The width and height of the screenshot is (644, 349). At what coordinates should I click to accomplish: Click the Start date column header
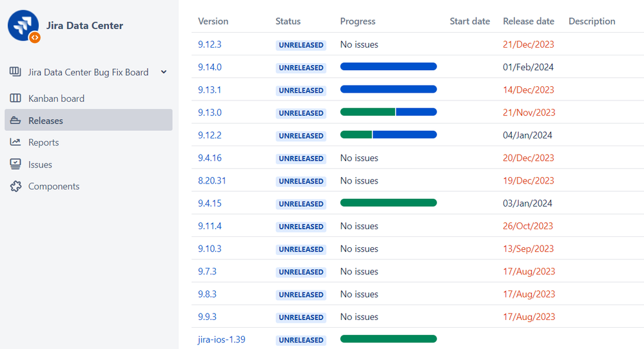click(469, 21)
